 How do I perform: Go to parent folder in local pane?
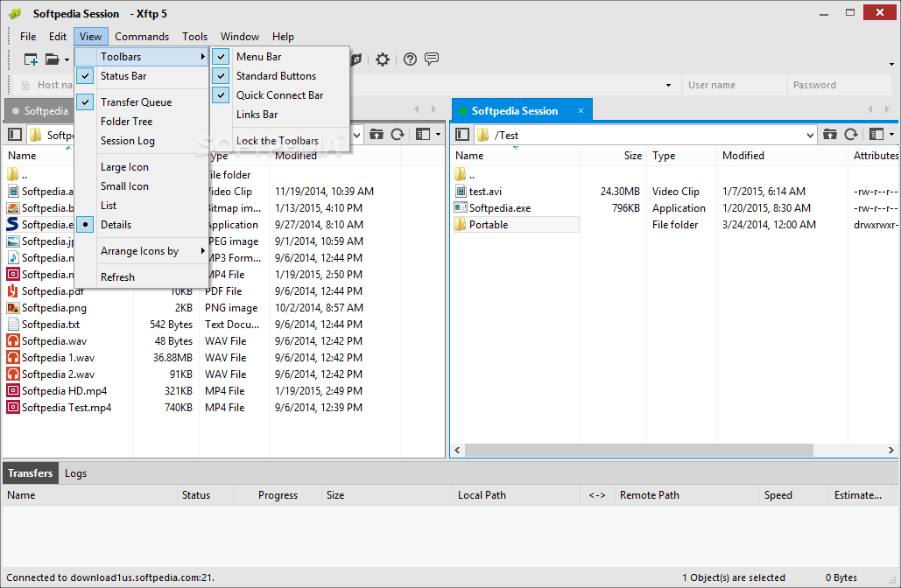click(x=377, y=135)
